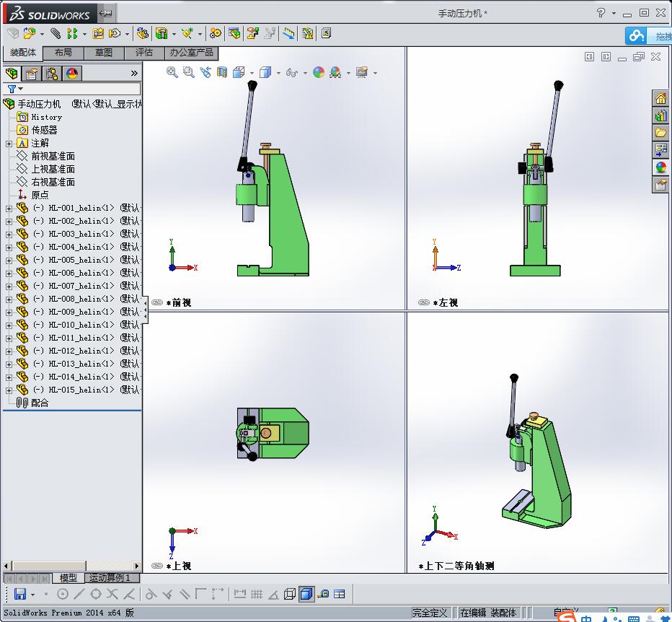Expand the HL-005_helin<1> component node
672x622 pixels.
click(x=9, y=260)
